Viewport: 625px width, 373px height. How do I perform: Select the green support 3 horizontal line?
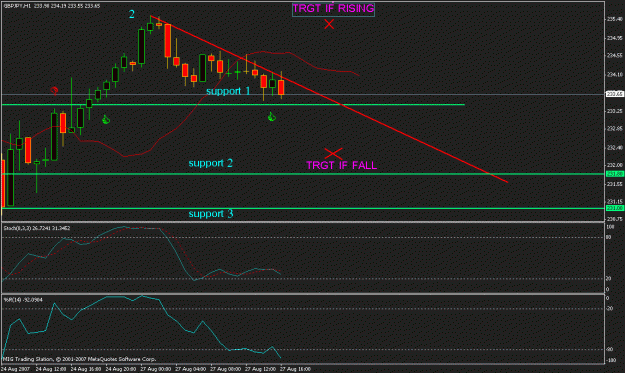303,208
